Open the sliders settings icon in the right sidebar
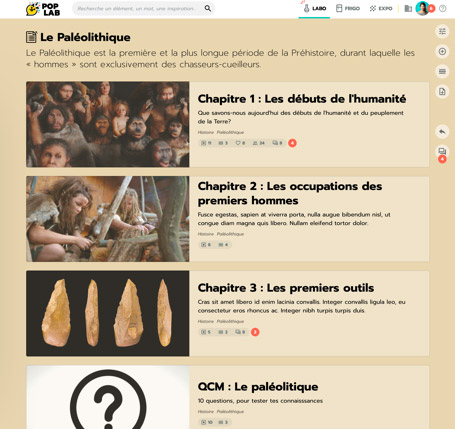Screen dimensions: 455x429 tap(442, 31)
